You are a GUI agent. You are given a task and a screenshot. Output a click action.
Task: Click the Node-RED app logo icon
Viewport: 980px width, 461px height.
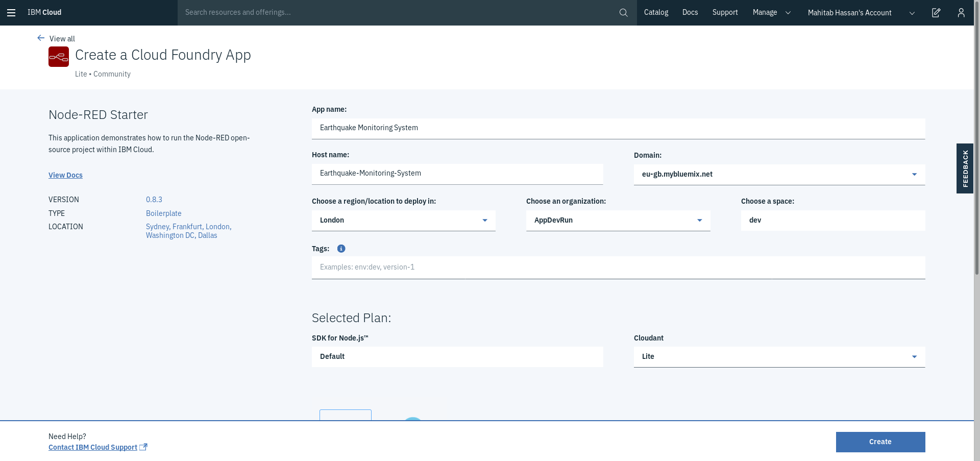tap(59, 57)
